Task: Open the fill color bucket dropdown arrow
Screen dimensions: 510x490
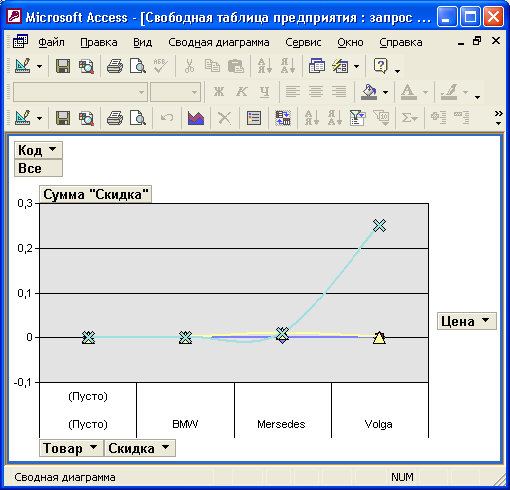Action: tap(386, 92)
